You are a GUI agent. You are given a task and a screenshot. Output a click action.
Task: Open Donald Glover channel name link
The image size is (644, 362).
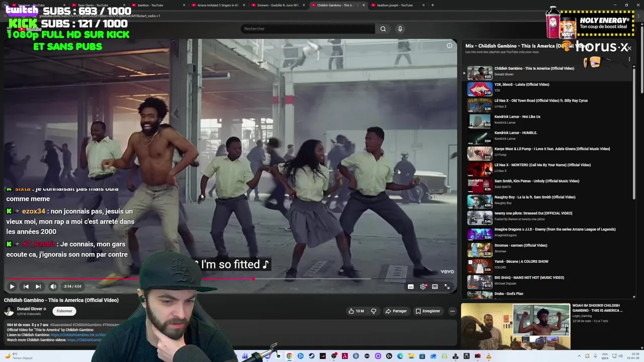coord(30,309)
